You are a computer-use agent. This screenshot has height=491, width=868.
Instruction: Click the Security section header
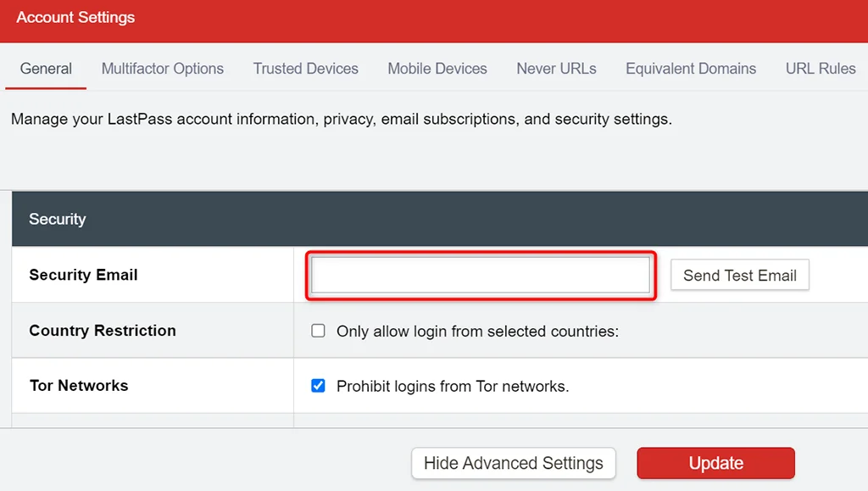pos(440,219)
